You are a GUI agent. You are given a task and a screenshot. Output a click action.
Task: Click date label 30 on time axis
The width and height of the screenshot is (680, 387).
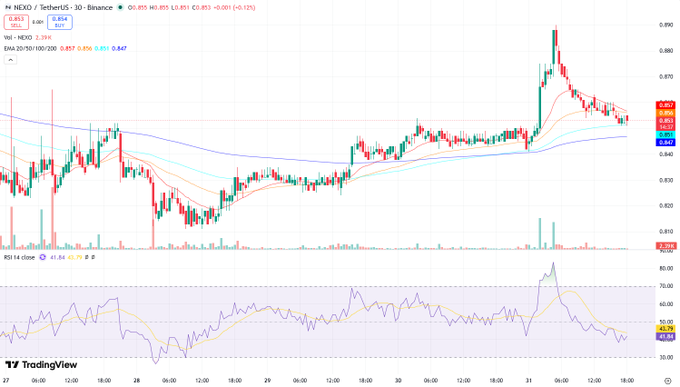tap(398, 380)
